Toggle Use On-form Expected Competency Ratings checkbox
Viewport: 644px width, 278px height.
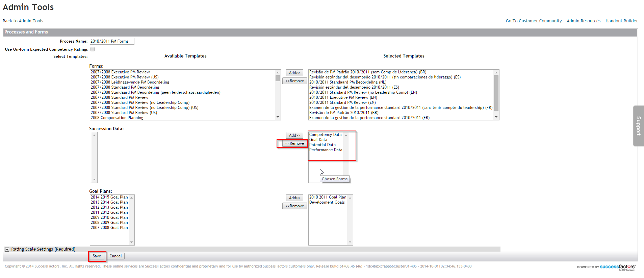(x=93, y=49)
